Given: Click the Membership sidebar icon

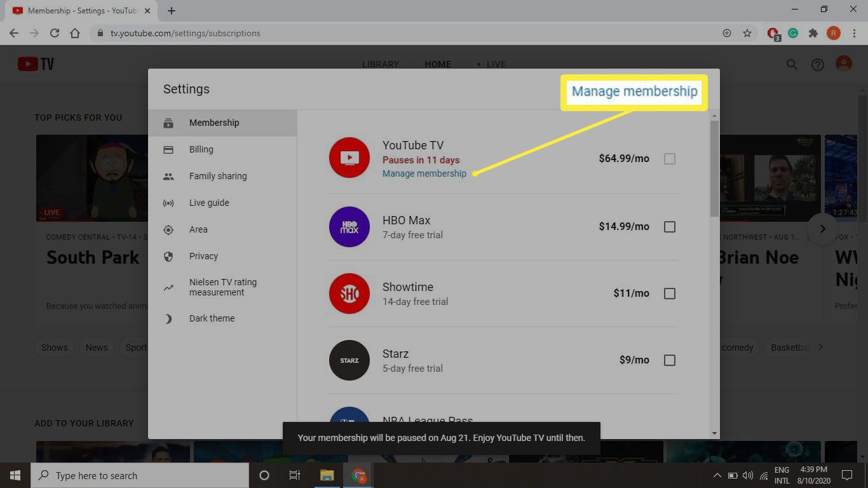Looking at the screenshot, I should [168, 123].
